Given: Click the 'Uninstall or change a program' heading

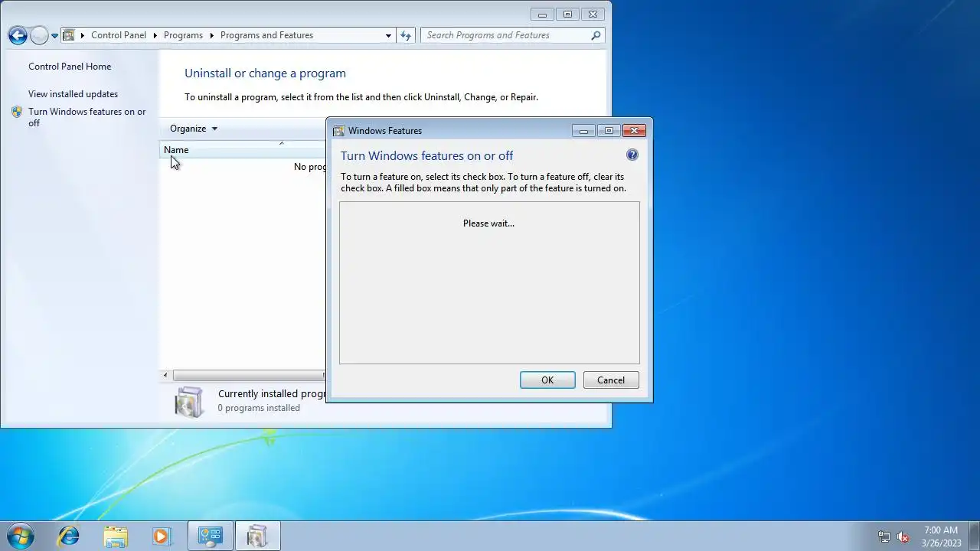Looking at the screenshot, I should (x=265, y=73).
